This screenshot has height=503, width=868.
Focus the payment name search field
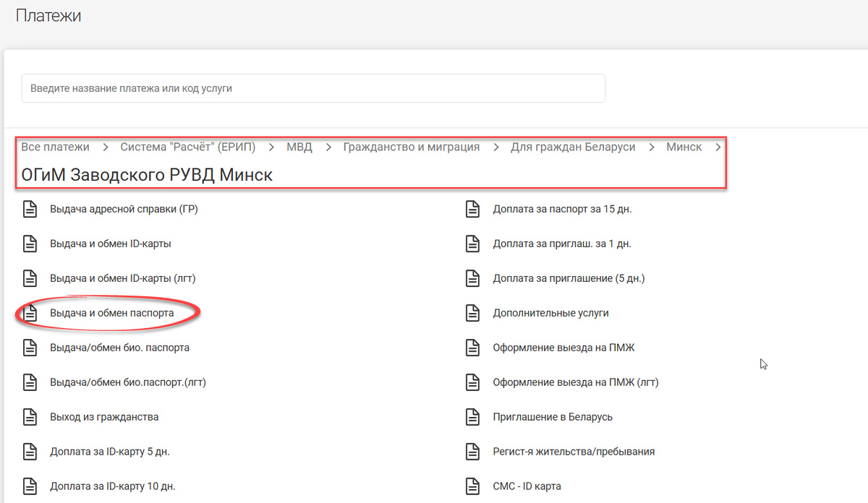click(313, 88)
